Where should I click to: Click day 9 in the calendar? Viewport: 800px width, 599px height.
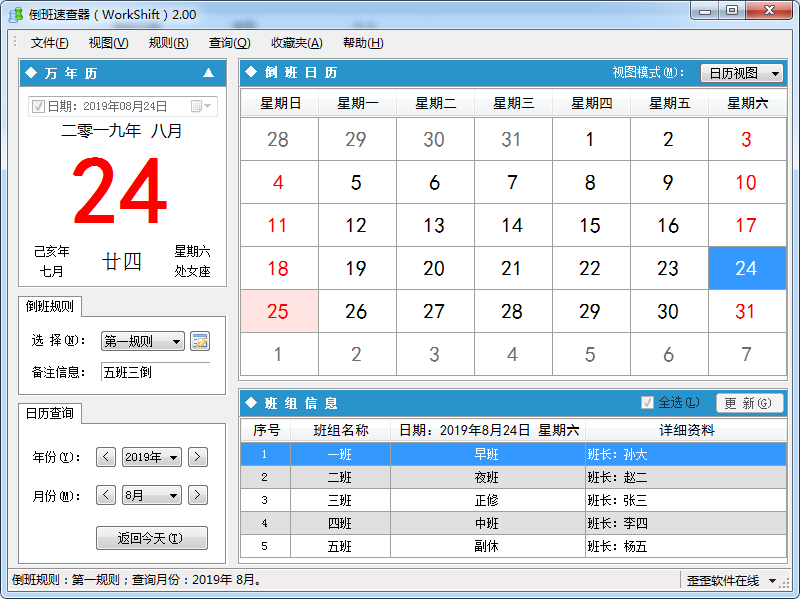click(x=669, y=182)
